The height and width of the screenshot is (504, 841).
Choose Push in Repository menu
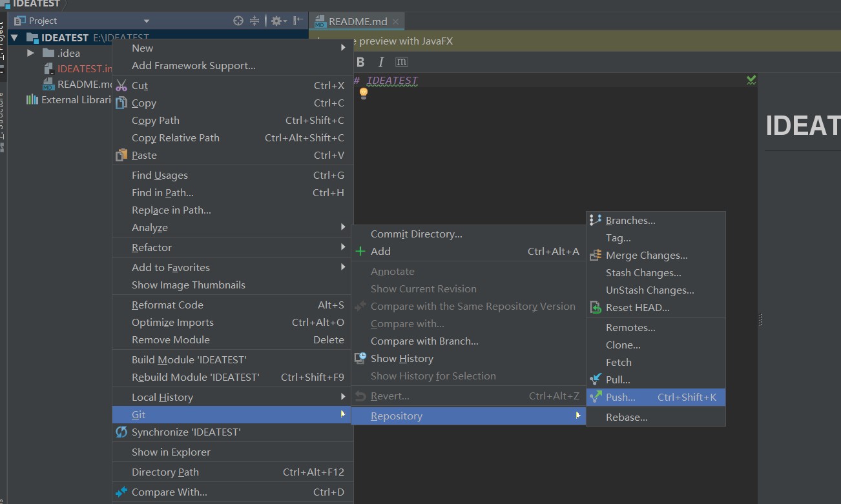[656, 397]
